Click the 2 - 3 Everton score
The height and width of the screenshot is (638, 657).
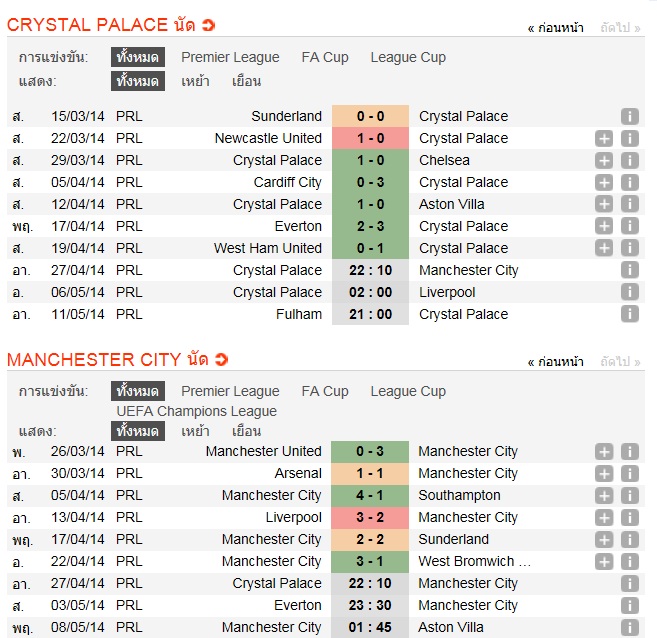(370, 226)
